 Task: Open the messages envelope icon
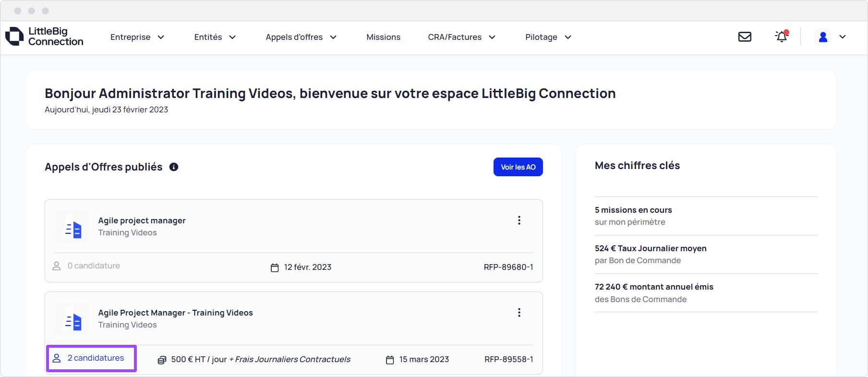coord(745,36)
